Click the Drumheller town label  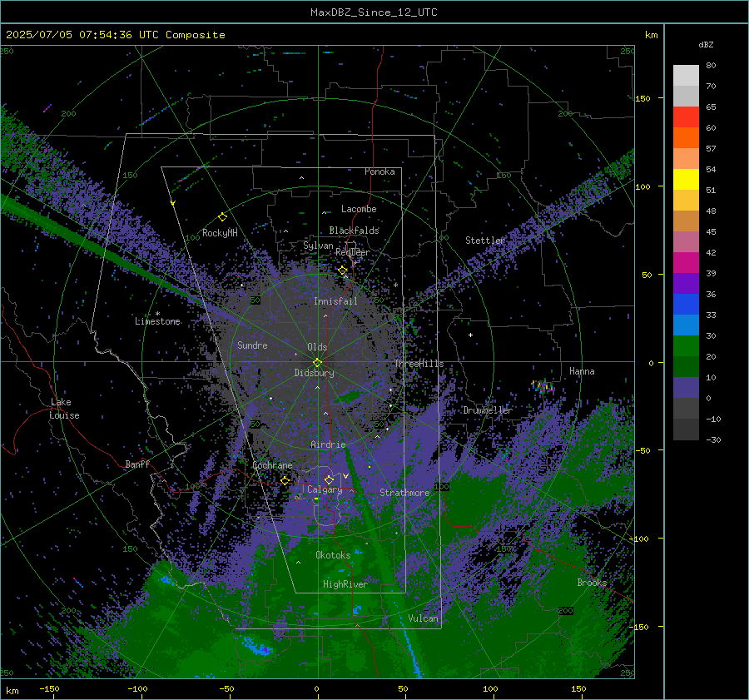click(488, 410)
